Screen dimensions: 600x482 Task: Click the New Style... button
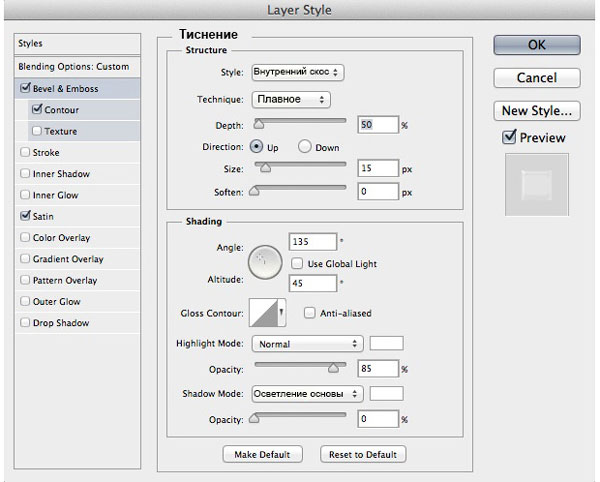(x=537, y=111)
